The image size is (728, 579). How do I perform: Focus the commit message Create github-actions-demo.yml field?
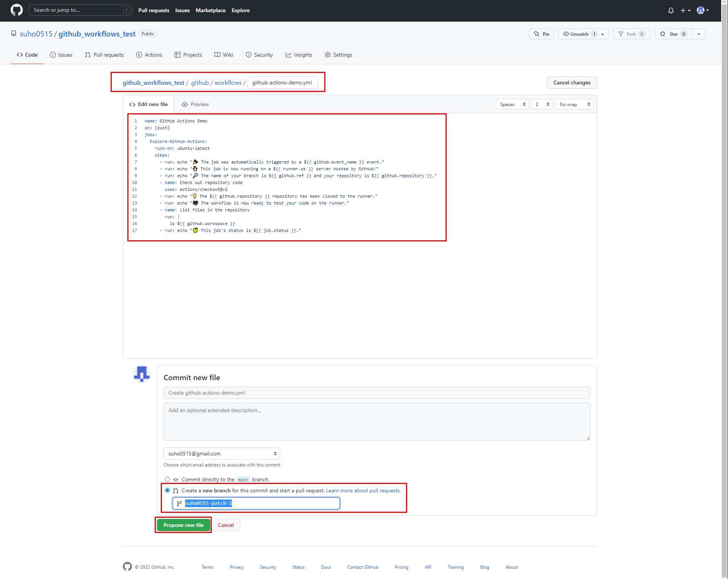[377, 393]
